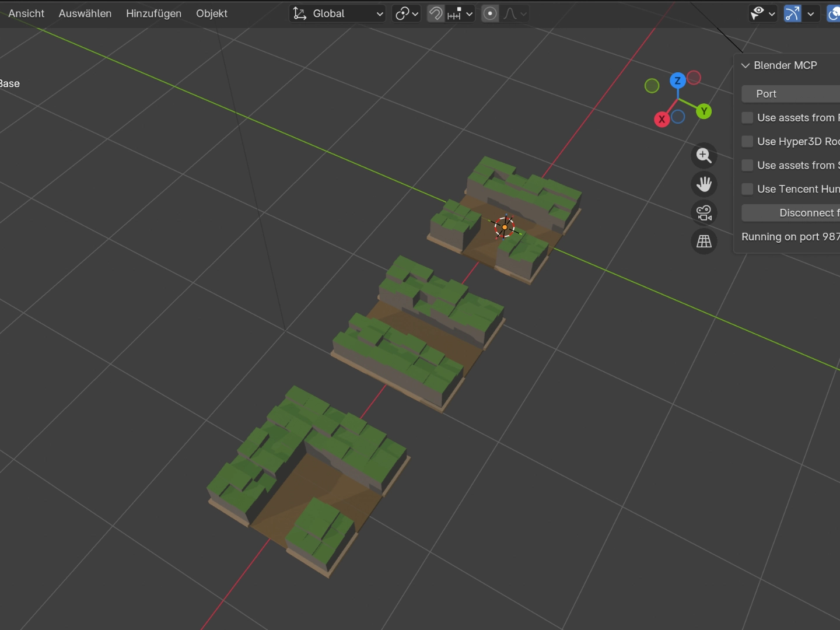840x630 pixels.
Task: Click the green Y axis gizmo ball
Action: tap(704, 111)
